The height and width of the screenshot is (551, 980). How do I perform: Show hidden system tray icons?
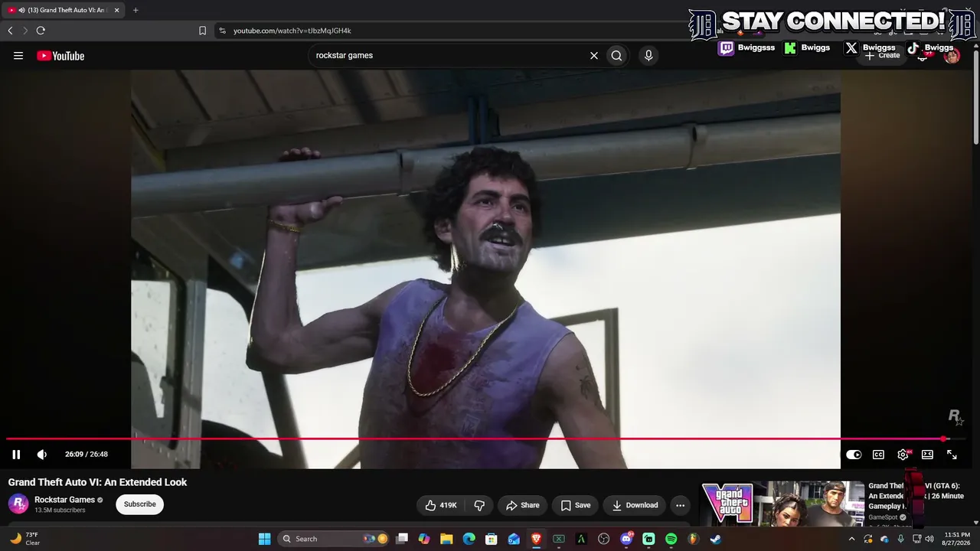point(851,539)
